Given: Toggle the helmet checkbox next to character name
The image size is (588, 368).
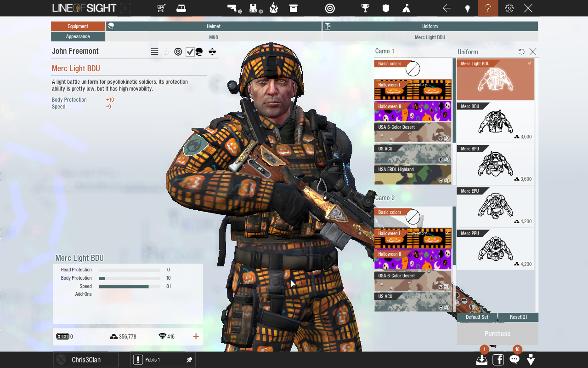Looking at the screenshot, I should [190, 52].
